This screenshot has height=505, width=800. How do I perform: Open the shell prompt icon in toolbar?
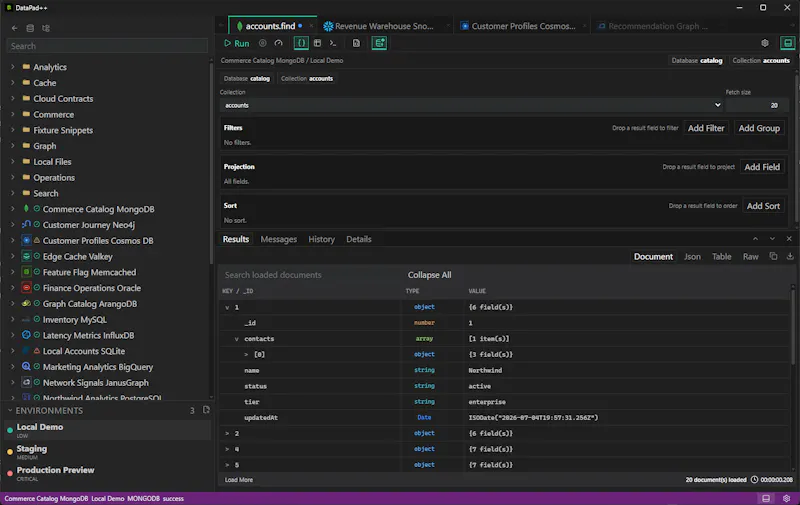[333, 43]
